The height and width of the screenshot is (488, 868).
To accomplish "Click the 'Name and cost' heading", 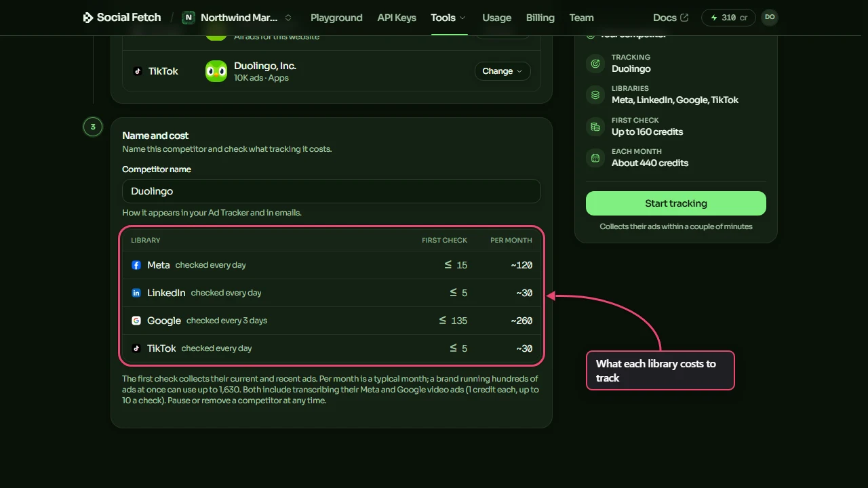I will coord(155,136).
